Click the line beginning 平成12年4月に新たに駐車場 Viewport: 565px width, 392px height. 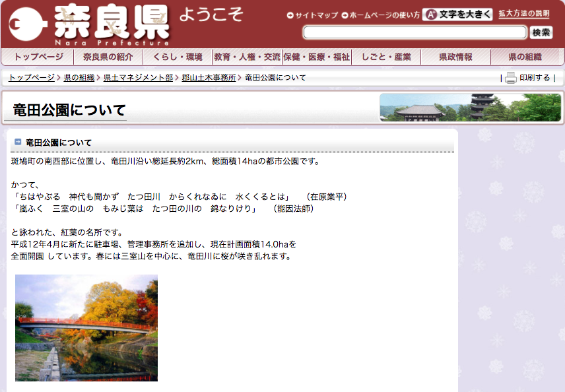coord(154,244)
